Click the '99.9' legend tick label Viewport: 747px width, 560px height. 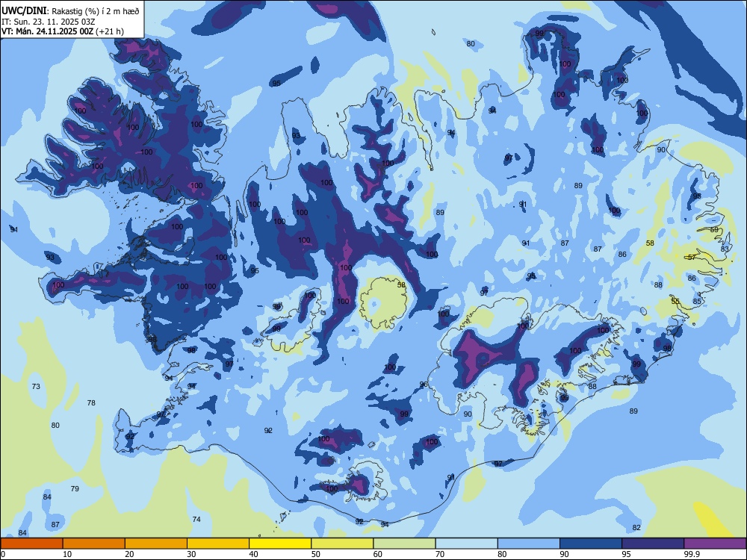point(691,554)
